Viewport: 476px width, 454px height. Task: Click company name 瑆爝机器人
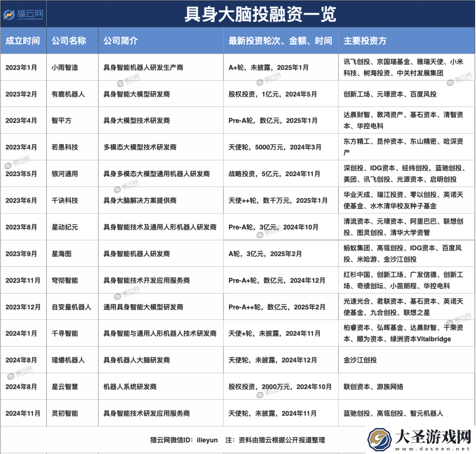[68, 360]
